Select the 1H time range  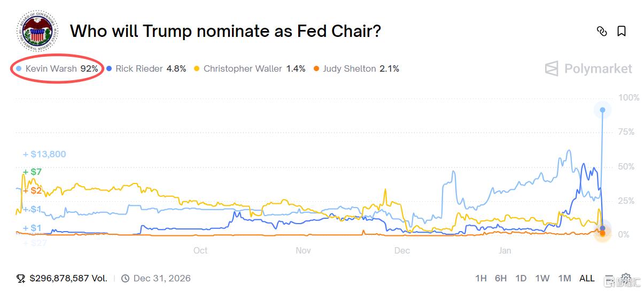[480, 278]
